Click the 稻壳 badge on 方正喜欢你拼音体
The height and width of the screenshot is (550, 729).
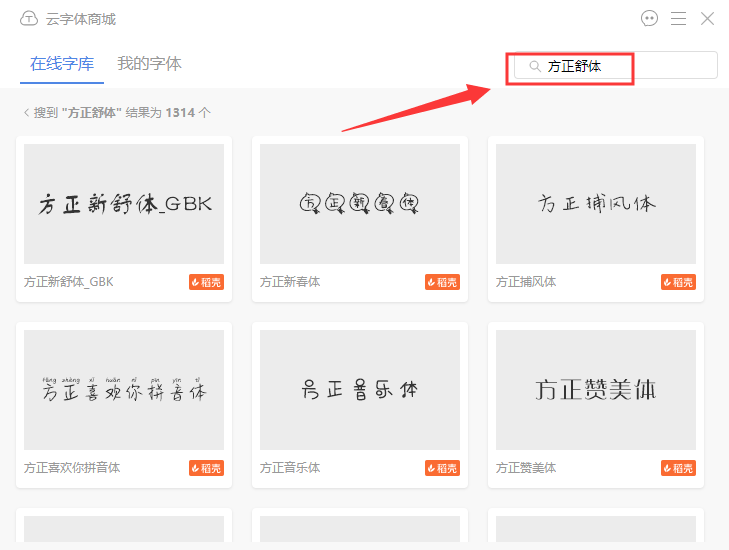click(206, 468)
